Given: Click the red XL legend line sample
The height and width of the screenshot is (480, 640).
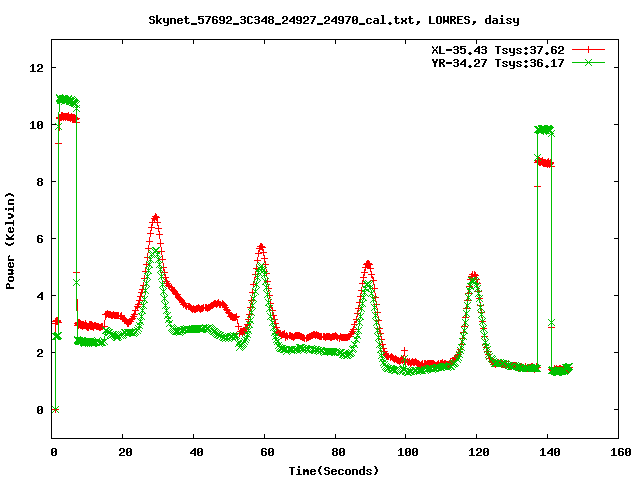Looking at the screenshot, I should 588,50.
